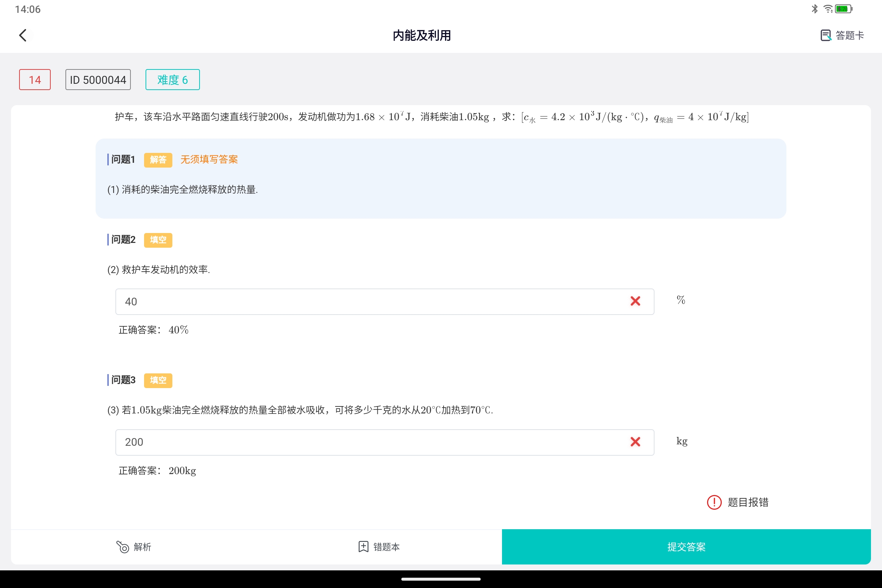
Task: Tap the 解答 tag beside 问题1
Action: pyautogui.click(x=158, y=160)
